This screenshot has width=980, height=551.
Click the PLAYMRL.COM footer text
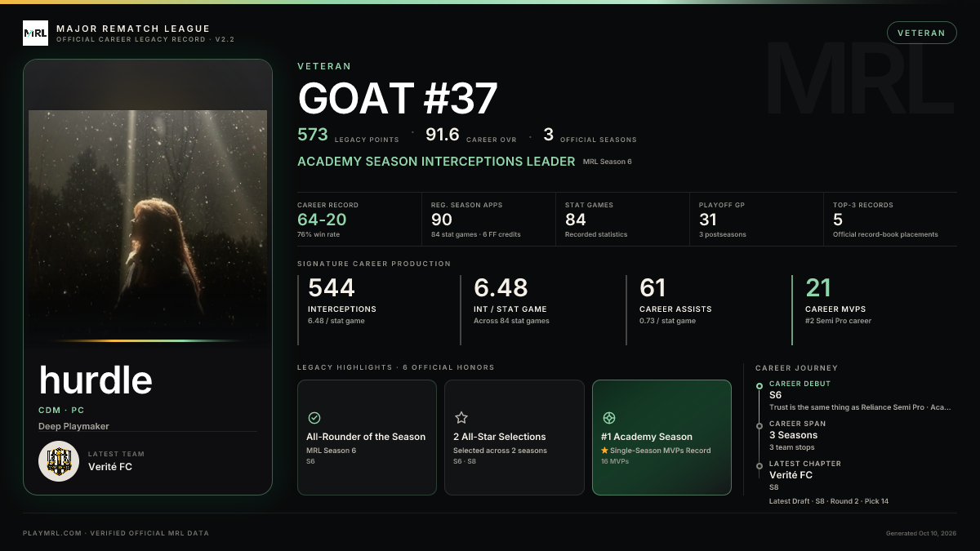[116, 533]
